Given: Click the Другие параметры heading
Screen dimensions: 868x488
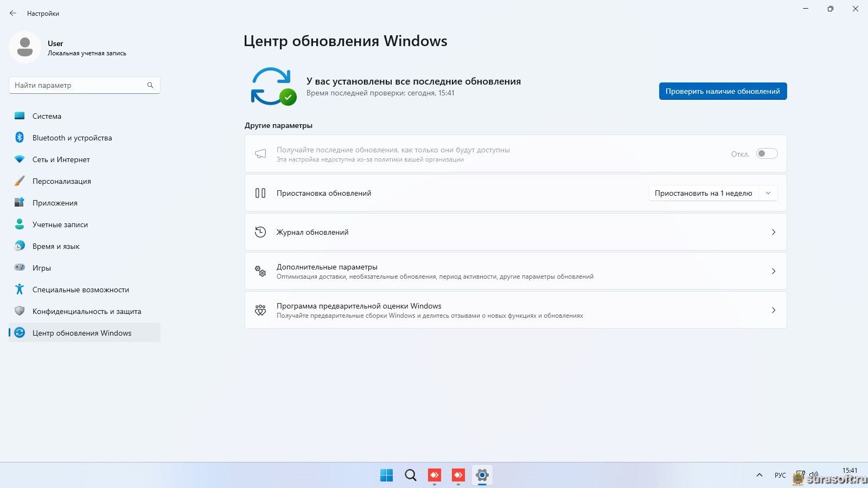Looking at the screenshot, I should point(278,125).
